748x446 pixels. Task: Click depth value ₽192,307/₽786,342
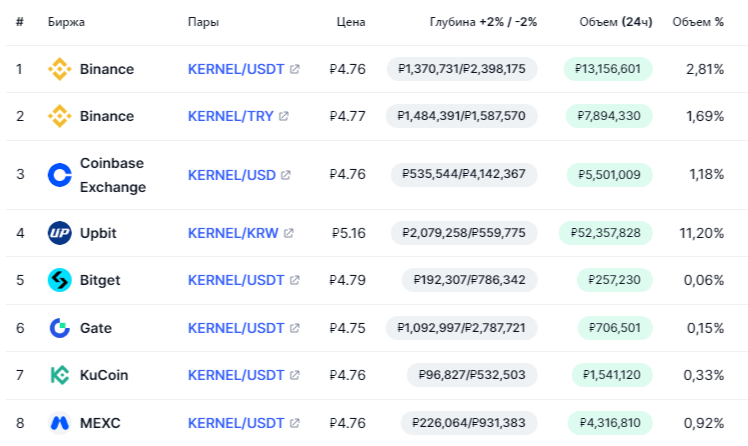coord(469,280)
